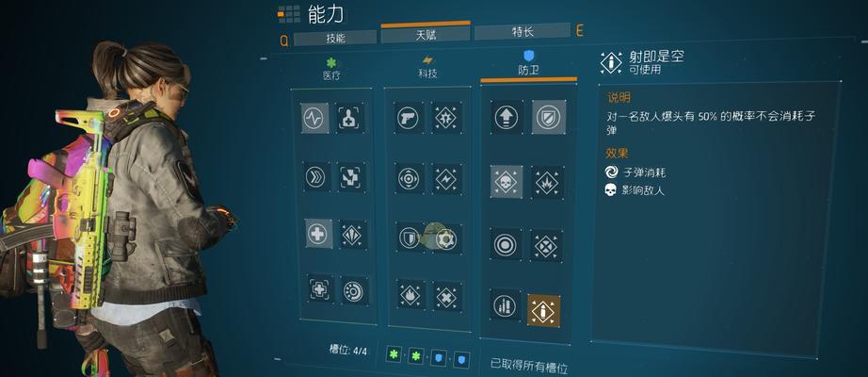Image resolution: width=868 pixels, height=377 pixels.
Task: Select the highlighted 射即是空 bullet talent
Action: [x=543, y=310]
